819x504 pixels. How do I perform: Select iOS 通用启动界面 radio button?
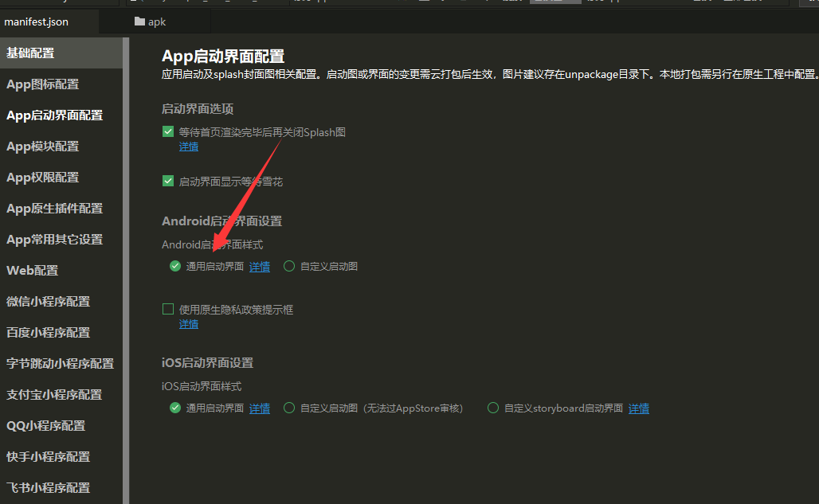(174, 408)
